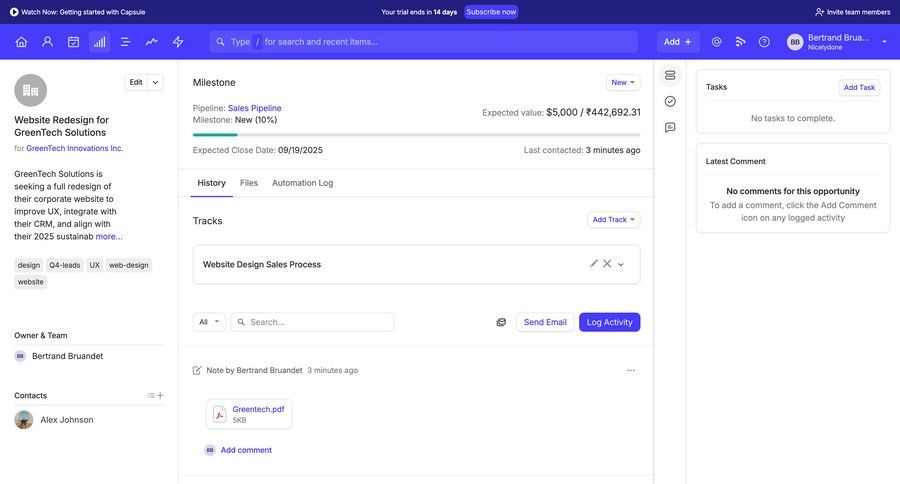Expand the Add Track dropdown
This screenshot has height=484, width=900.
613,220
